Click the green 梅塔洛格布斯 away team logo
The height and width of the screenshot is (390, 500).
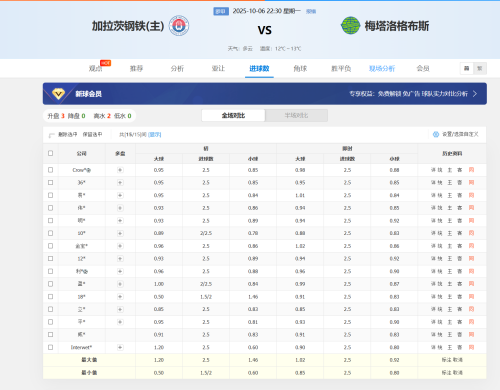pyautogui.click(x=350, y=26)
